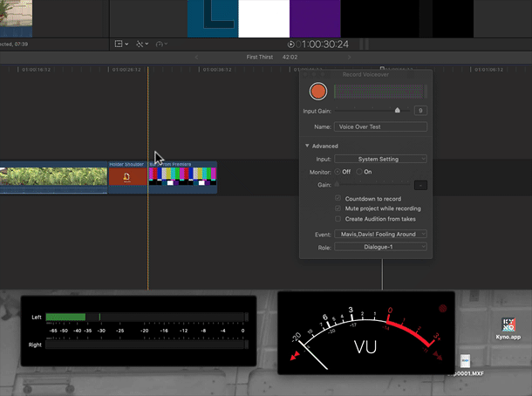Image resolution: width=532 pixels, height=396 pixels.
Task: Open the Role Dialogue-1 dropdown
Action: [x=380, y=247]
